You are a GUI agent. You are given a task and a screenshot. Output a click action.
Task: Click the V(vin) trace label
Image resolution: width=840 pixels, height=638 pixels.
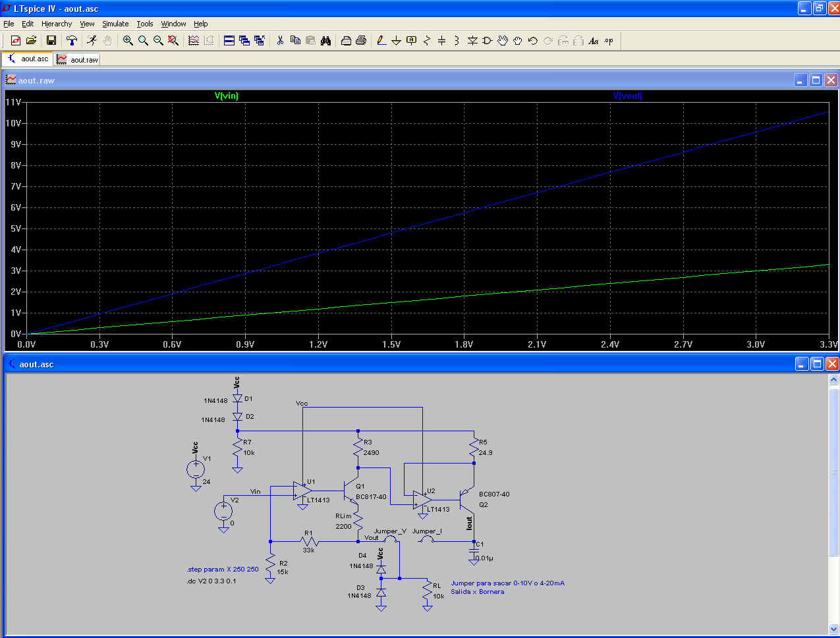227,95
